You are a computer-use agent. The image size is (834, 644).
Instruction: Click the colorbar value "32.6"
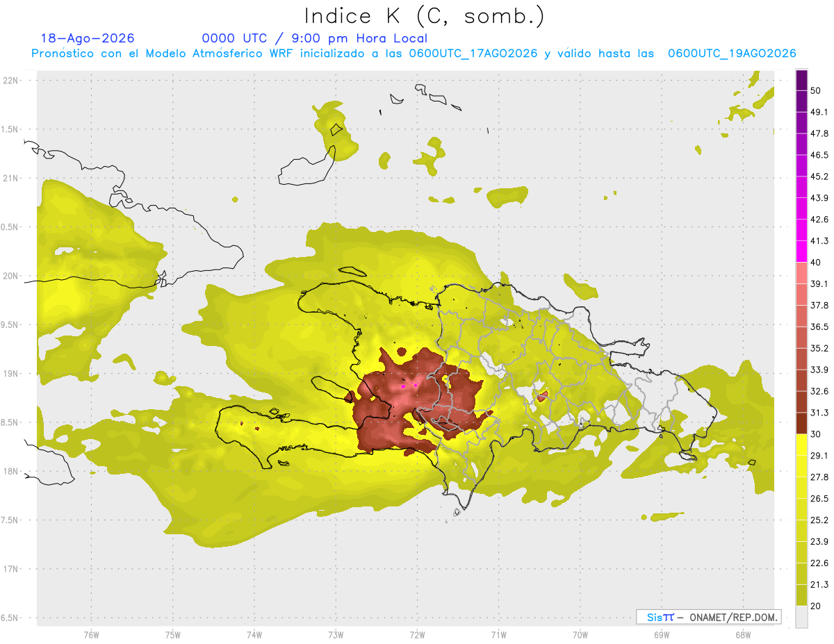[x=819, y=391]
